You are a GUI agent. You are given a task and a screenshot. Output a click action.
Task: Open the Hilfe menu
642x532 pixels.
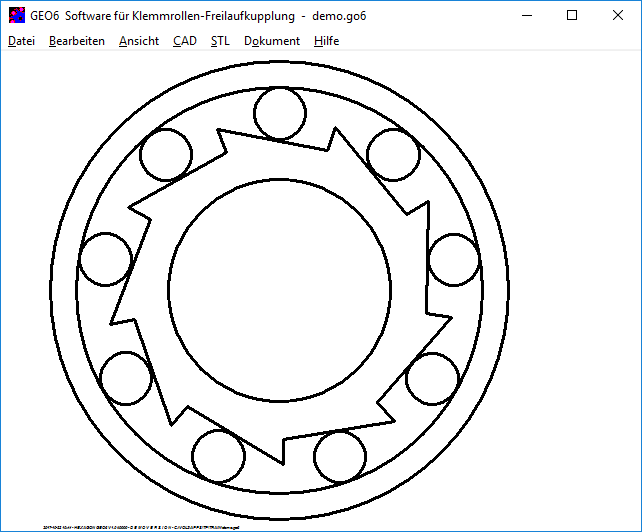pyautogui.click(x=326, y=41)
